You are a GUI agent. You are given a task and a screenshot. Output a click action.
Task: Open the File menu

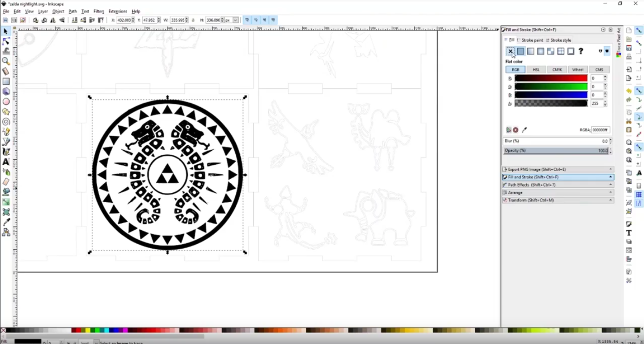(6, 11)
